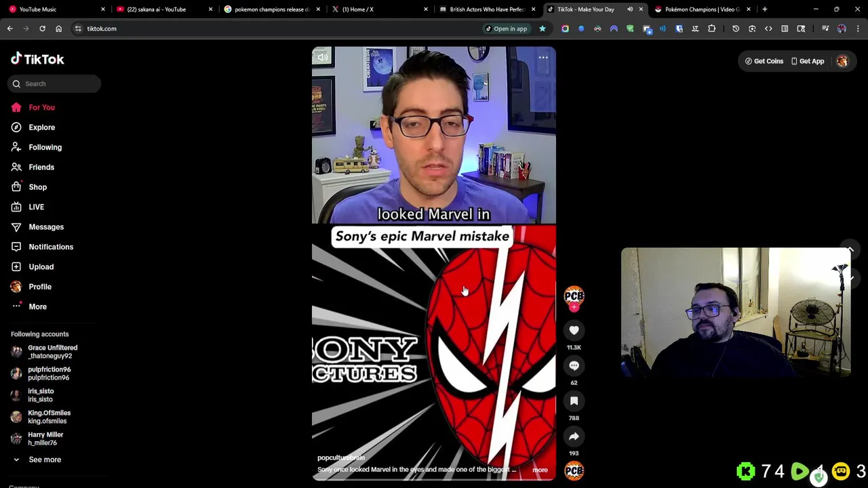The height and width of the screenshot is (488, 868).
Task: Go to next video down arrow
Action: (850, 278)
